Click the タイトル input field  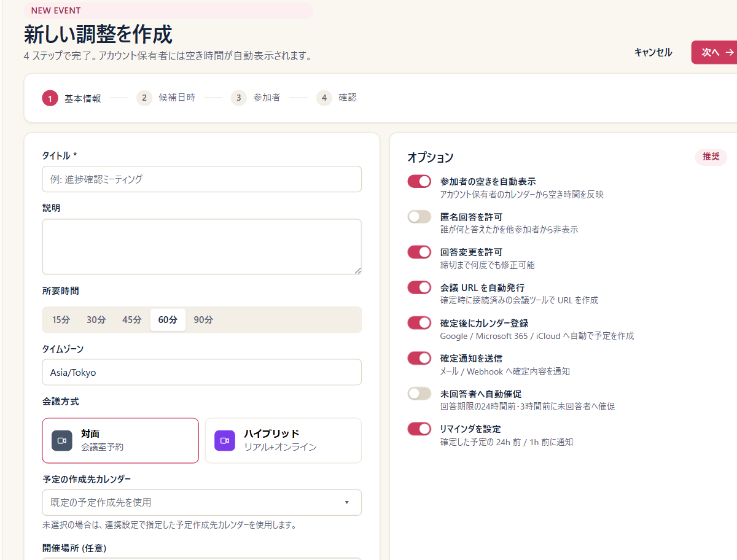point(201,179)
